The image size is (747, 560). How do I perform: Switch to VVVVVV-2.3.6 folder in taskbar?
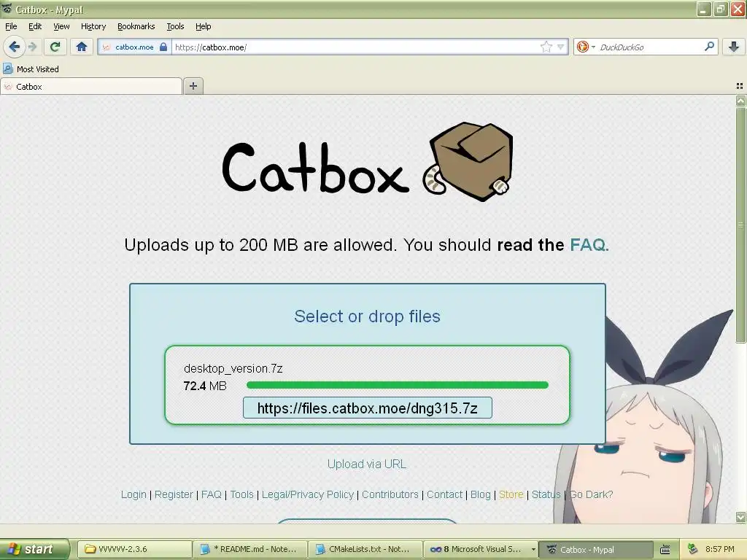click(x=135, y=550)
